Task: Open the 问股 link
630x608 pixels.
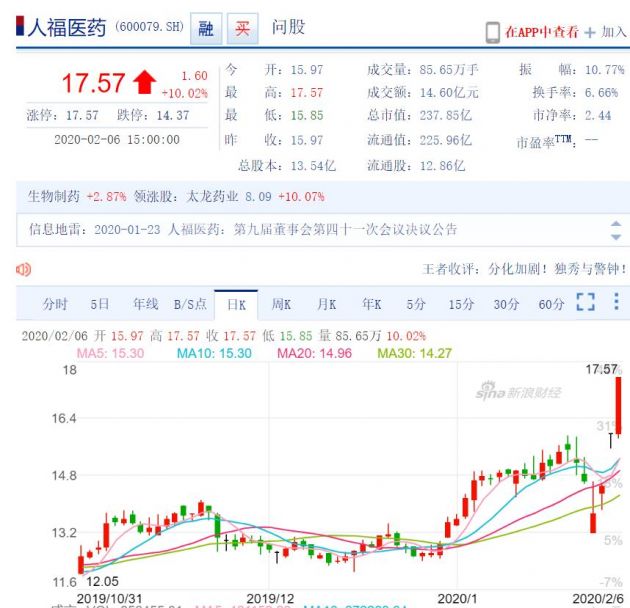Action: (x=288, y=27)
